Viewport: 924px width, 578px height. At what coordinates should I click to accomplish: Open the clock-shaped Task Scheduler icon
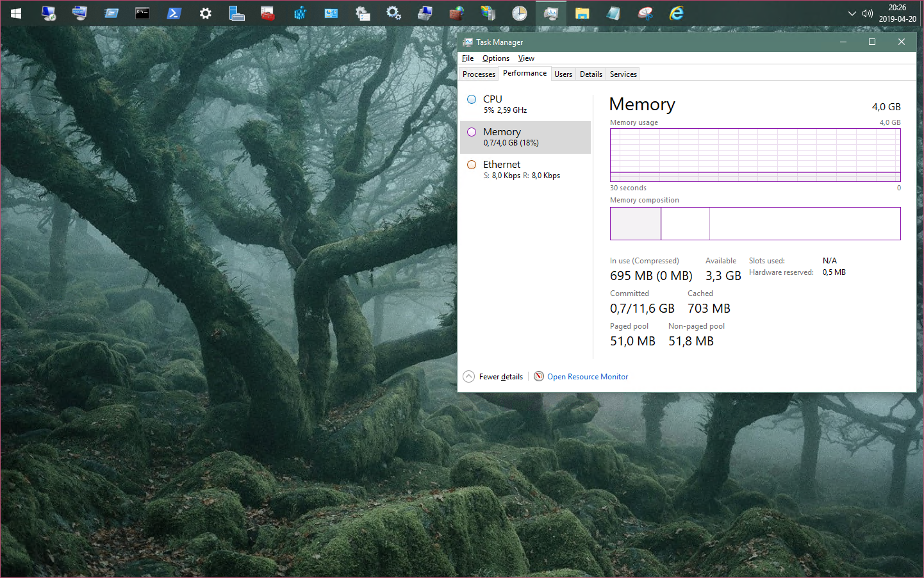coord(519,13)
